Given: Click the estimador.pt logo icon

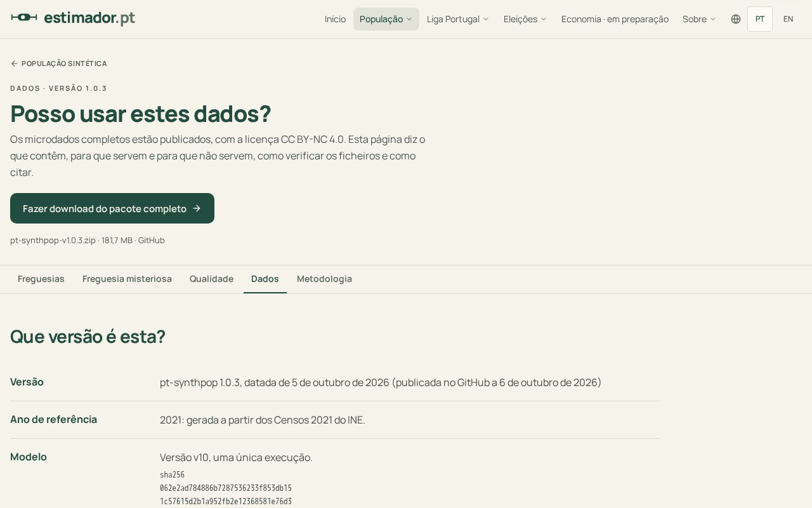Looking at the screenshot, I should (x=24, y=17).
